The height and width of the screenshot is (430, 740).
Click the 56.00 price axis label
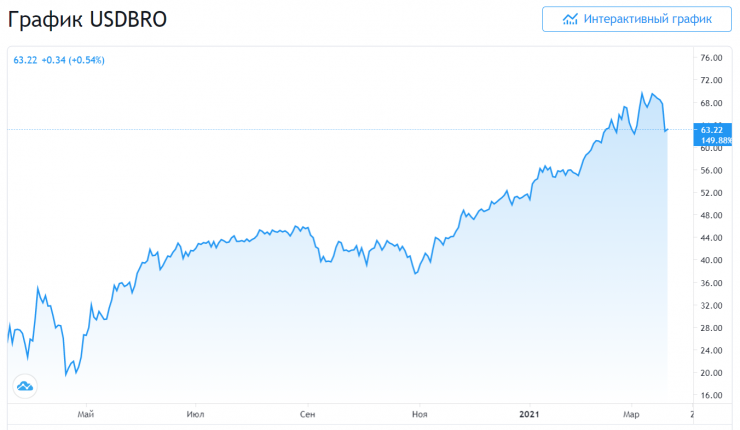[712, 170]
